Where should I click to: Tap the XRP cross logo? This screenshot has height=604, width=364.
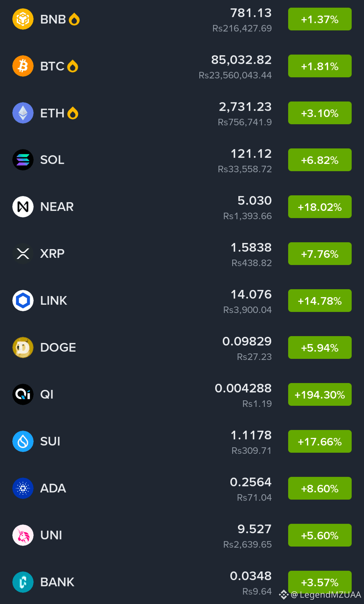(23, 254)
